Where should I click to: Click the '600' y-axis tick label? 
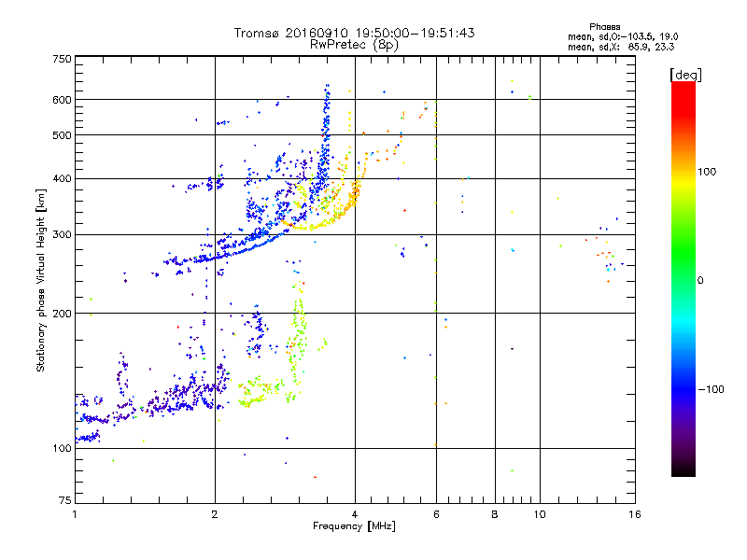click(x=62, y=100)
